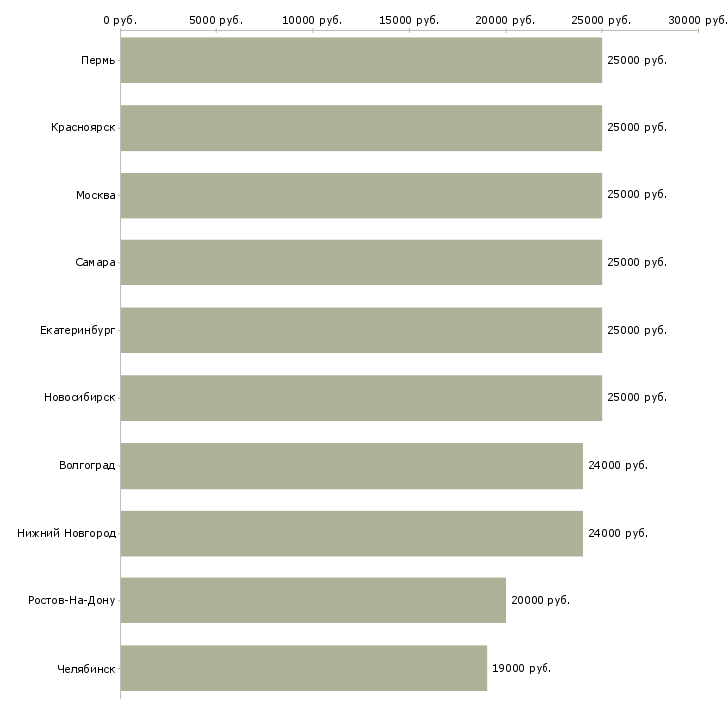Select the Ростов-На-Дону category label
728x728 pixels.
tap(72, 600)
